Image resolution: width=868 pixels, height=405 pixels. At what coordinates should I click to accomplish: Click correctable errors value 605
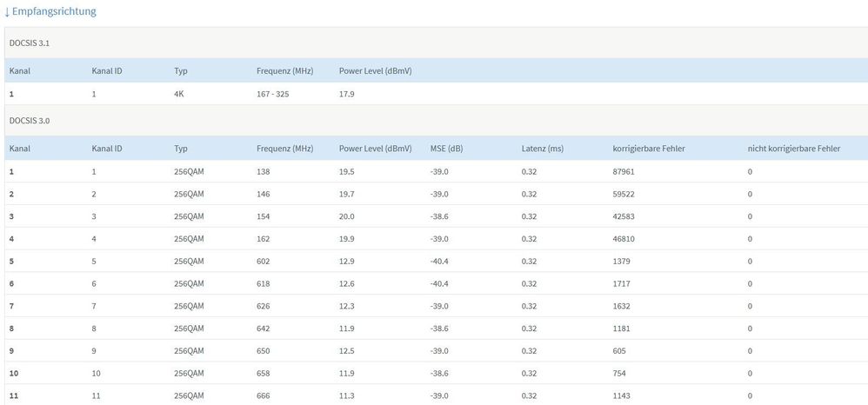[619, 351]
